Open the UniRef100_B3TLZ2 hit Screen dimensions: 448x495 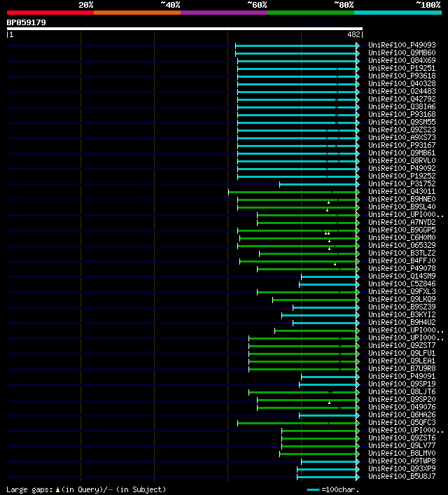click(402, 253)
